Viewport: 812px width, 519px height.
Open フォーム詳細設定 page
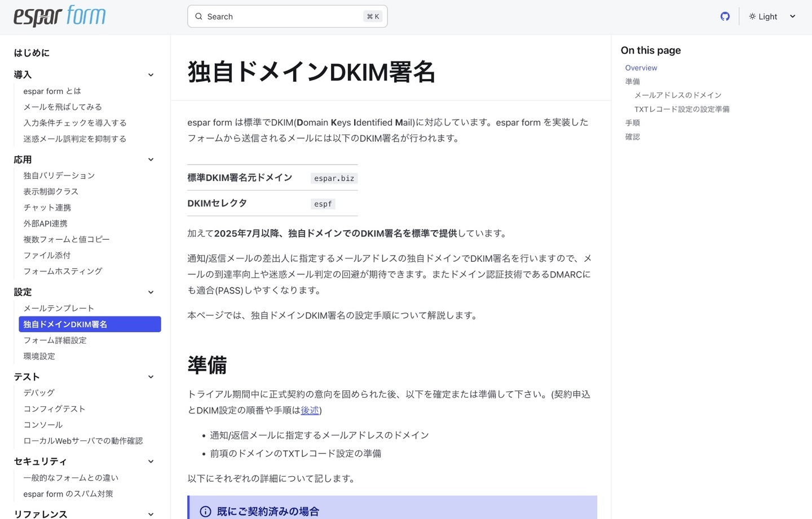tap(55, 340)
